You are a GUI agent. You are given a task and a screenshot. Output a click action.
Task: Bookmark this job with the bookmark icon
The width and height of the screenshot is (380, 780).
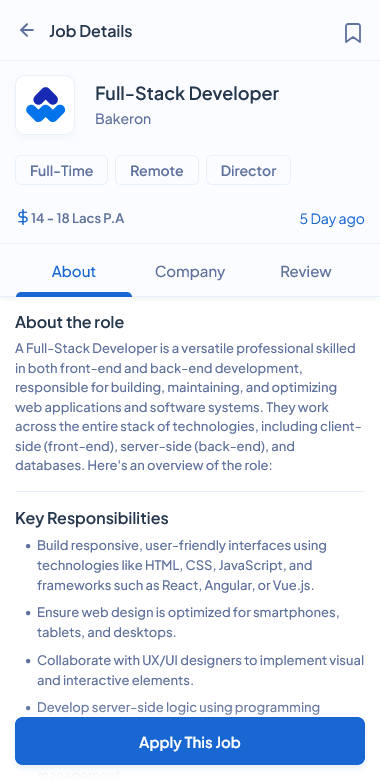click(353, 33)
